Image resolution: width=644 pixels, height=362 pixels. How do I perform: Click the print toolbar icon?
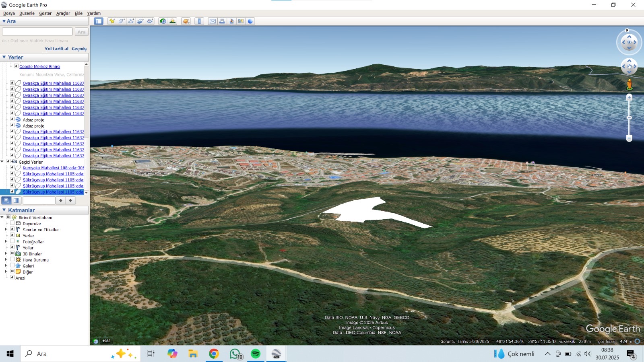point(222,21)
